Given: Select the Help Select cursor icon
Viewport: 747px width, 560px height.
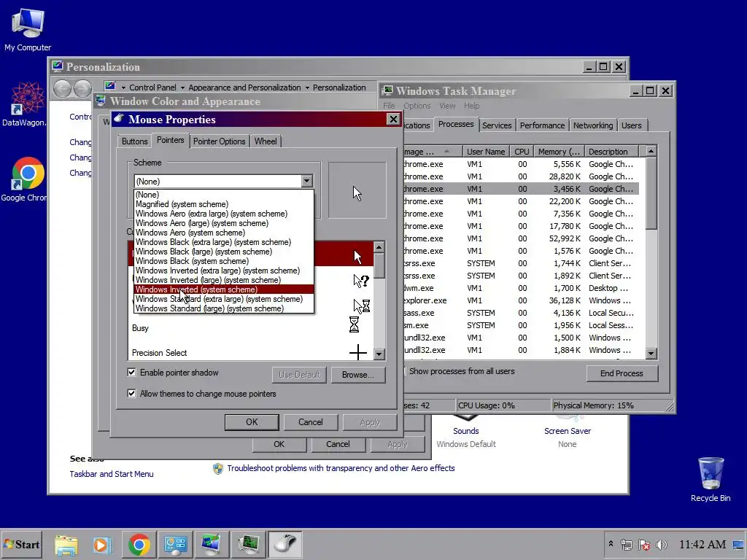Looking at the screenshot, I should click(361, 281).
